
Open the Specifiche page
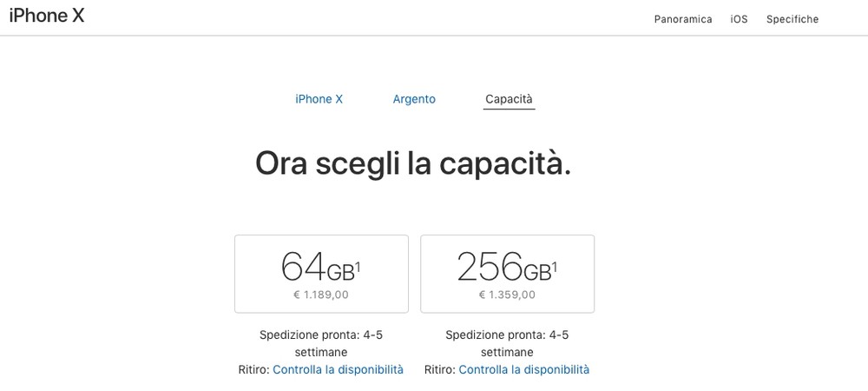[x=792, y=19]
